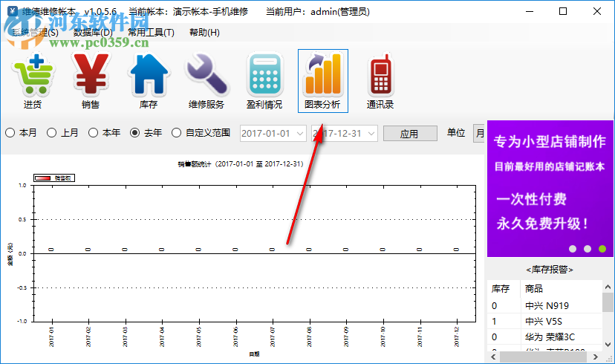Screen dimensions: 615x364
Task: Expand the start date 2017-01-01 dropdown
Action: point(300,134)
